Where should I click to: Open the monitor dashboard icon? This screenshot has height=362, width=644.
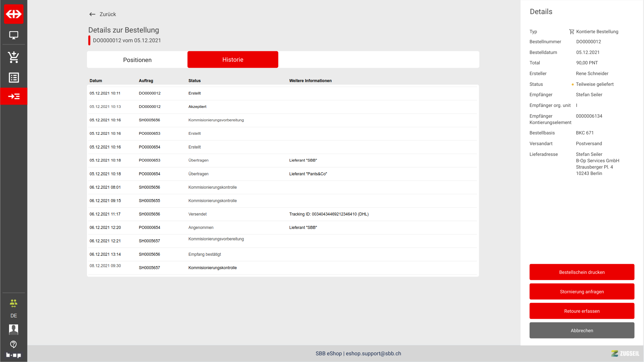14,35
